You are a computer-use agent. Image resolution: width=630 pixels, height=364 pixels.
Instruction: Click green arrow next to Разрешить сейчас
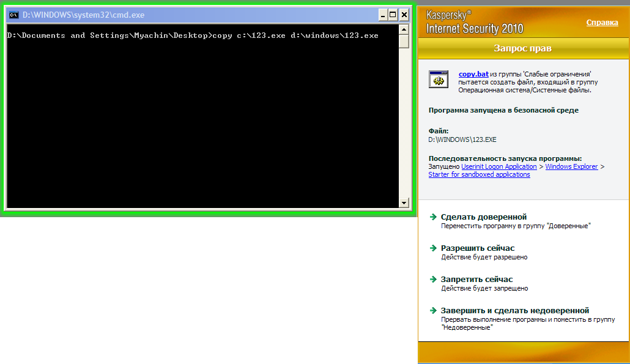click(x=433, y=248)
